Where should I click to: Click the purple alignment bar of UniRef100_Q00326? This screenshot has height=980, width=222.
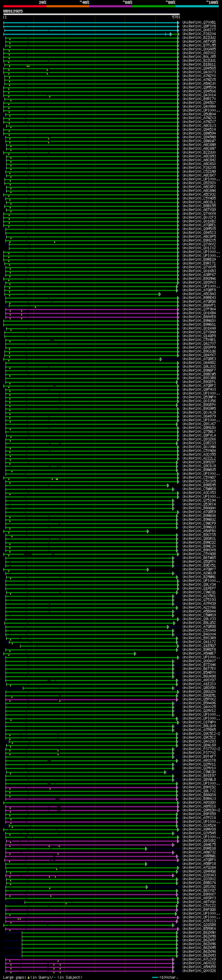(x=89, y=972)
